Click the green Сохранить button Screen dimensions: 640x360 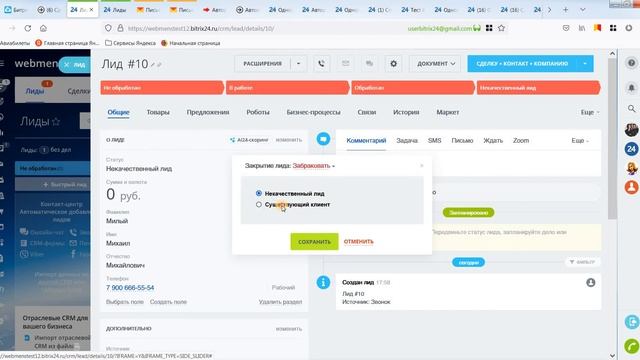pyautogui.click(x=314, y=242)
